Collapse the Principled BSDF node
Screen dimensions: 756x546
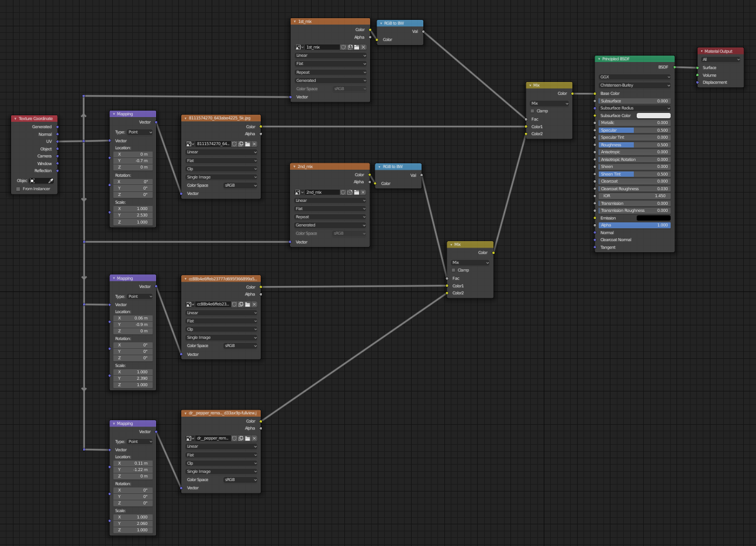coord(599,59)
